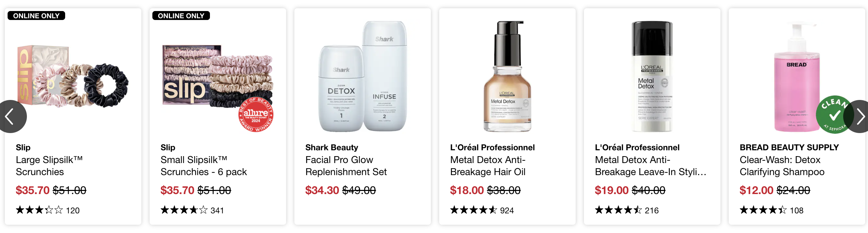Open Shark Beauty Detox Infuse set image
The image size is (868, 233).
[x=363, y=77]
